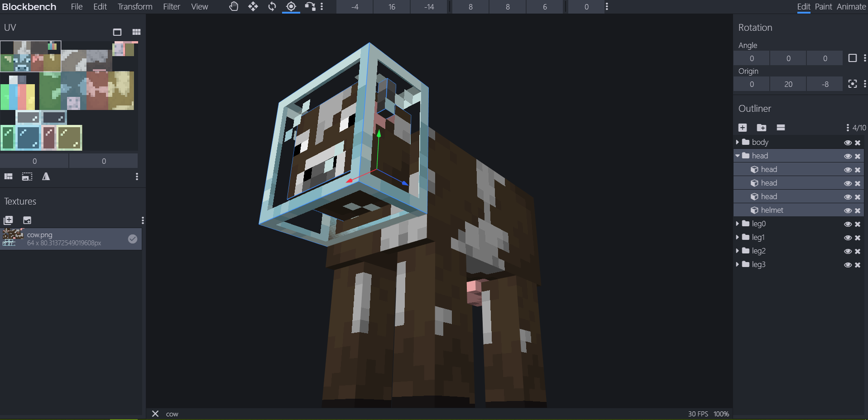868x420 pixels.
Task: Expand the leg2 group
Action: (x=738, y=251)
